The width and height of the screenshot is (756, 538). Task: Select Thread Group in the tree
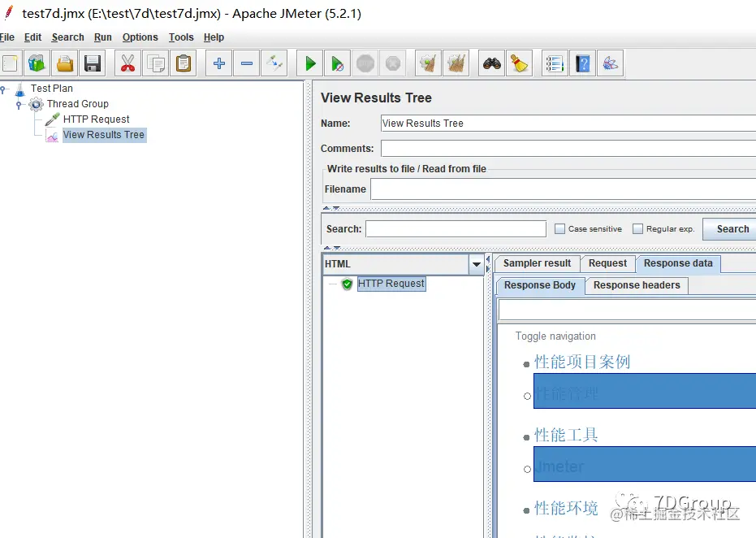(x=78, y=104)
